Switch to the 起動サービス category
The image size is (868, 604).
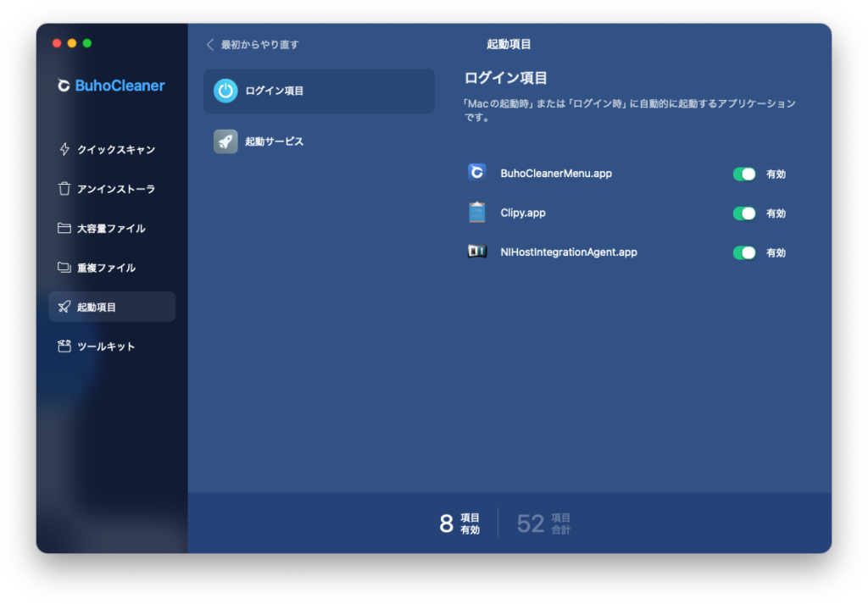click(x=319, y=141)
